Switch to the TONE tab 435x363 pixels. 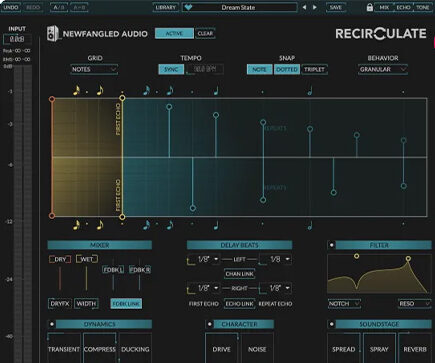pyautogui.click(x=423, y=7)
